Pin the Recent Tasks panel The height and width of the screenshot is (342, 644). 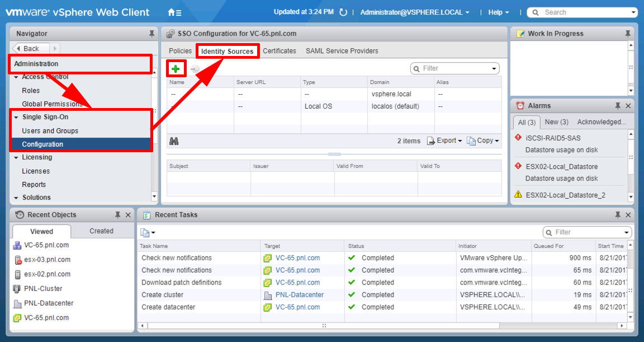pos(618,215)
